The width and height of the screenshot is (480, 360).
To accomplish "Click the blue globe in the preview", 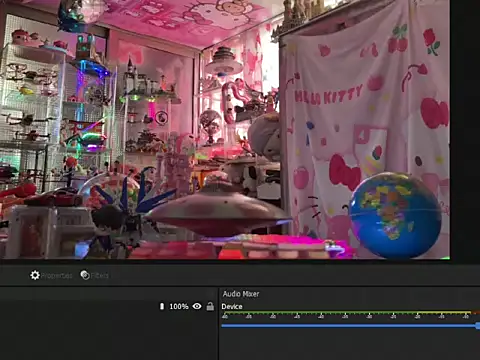I will click(x=395, y=215).
